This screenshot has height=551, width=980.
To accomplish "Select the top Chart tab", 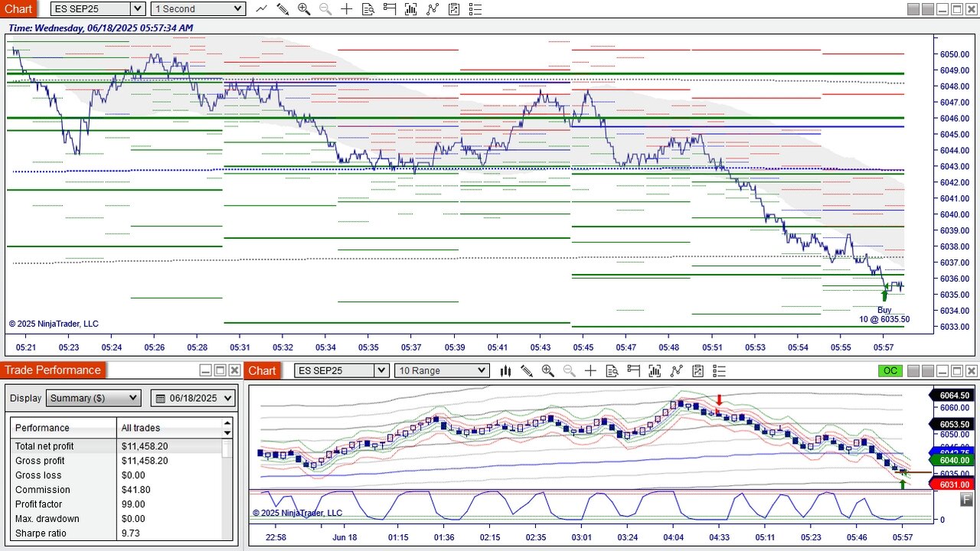I will [18, 9].
